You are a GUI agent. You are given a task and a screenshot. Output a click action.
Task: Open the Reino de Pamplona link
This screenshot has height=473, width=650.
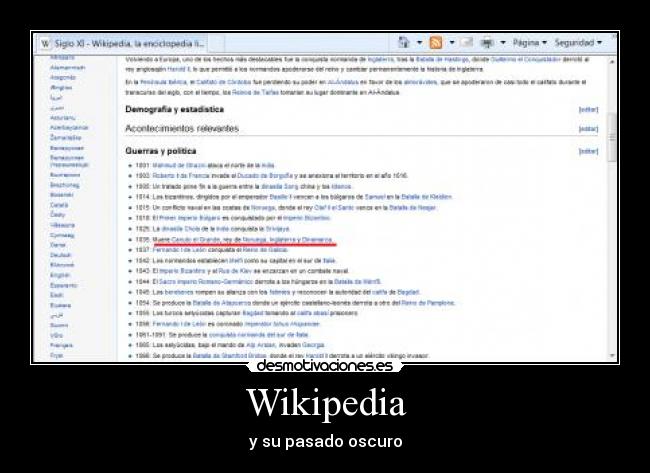coord(428,303)
